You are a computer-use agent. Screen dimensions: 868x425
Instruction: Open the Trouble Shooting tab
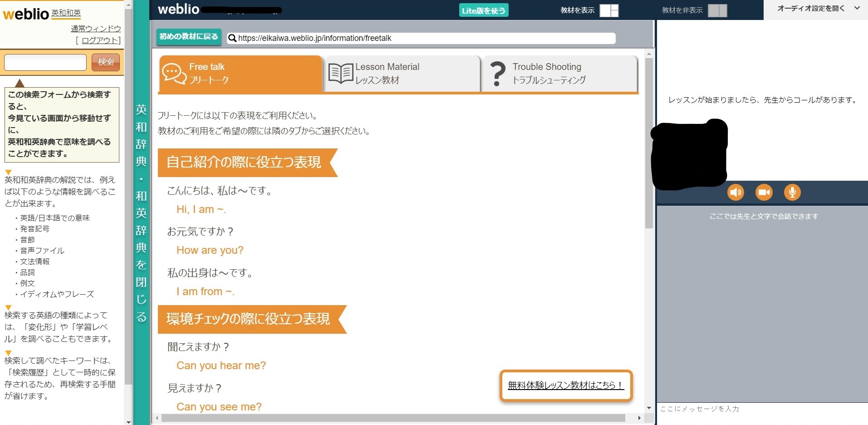click(x=559, y=74)
